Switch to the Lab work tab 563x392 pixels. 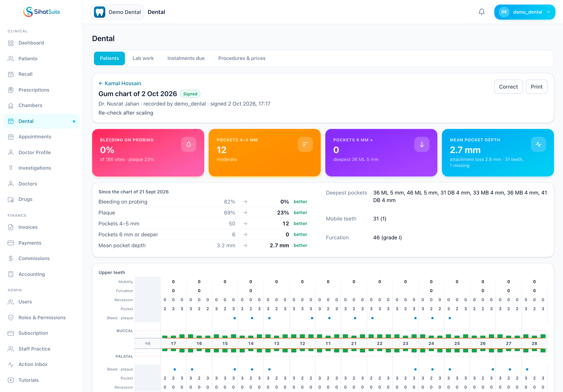tap(143, 58)
